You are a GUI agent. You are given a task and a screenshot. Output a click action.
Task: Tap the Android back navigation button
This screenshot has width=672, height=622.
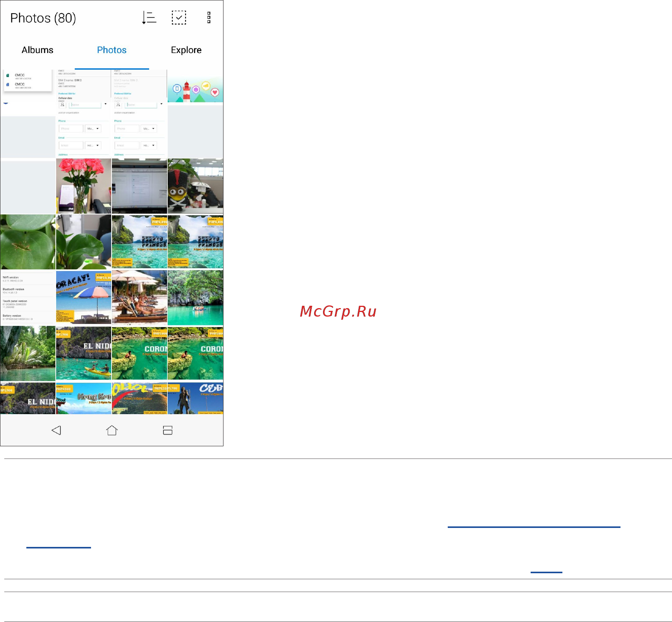tap(56, 430)
